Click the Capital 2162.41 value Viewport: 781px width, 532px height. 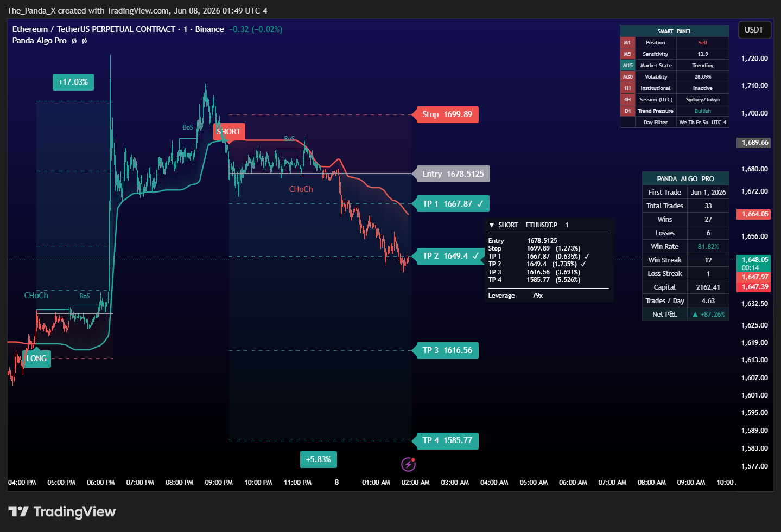coord(708,287)
